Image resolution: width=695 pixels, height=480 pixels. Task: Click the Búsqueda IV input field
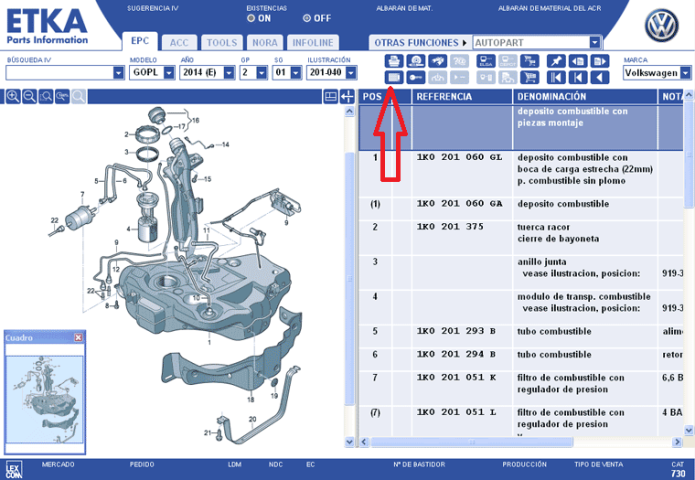click(x=59, y=73)
